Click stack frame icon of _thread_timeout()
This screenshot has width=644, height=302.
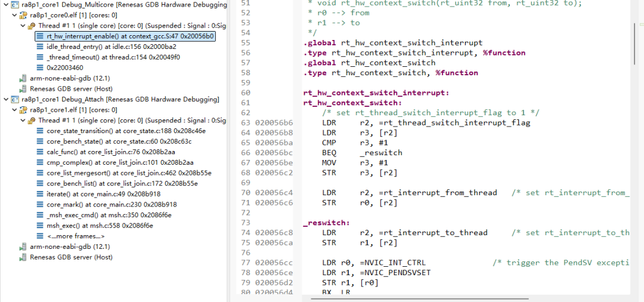40,57
